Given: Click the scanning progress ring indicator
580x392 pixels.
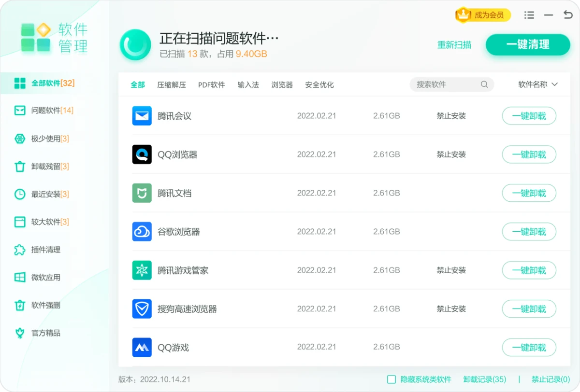Looking at the screenshot, I should pyautogui.click(x=135, y=44).
